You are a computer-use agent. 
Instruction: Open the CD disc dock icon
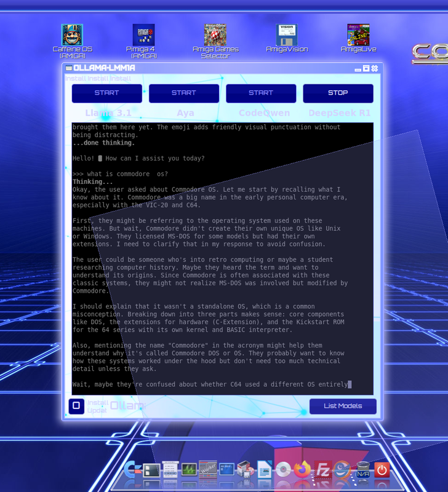(283, 470)
